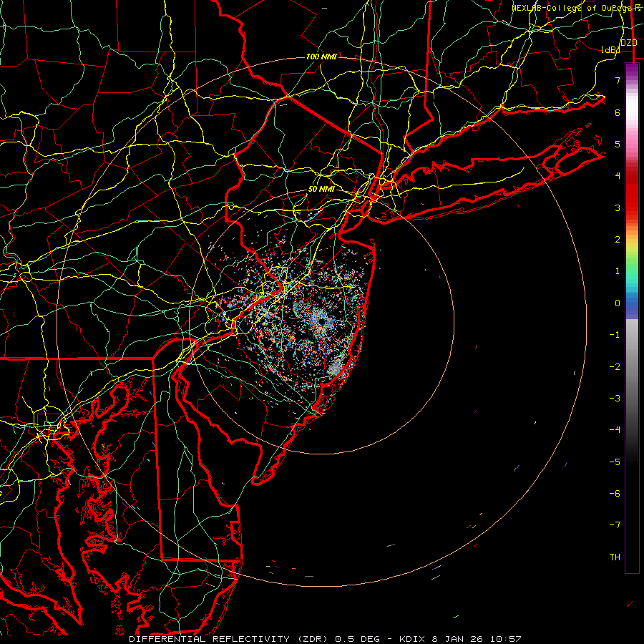Click the "KDIX" station identifier in caption
Viewport: 644px width, 644px height.
414,639
